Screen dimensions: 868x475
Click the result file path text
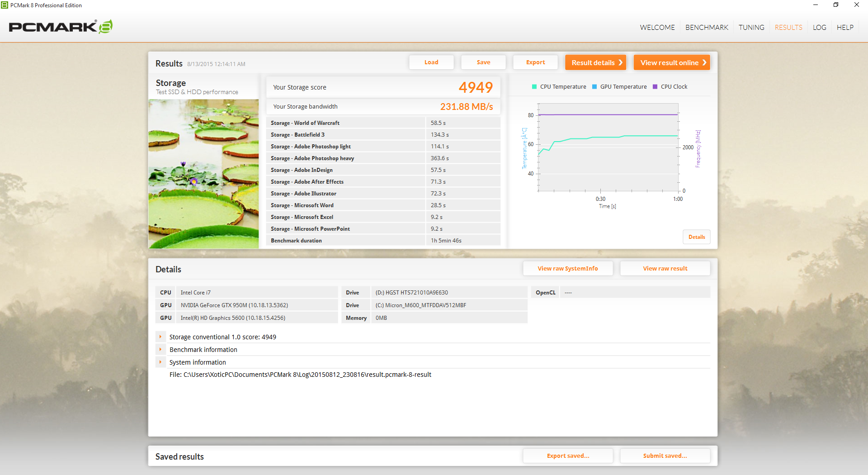pyautogui.click(x=300, y=375)
